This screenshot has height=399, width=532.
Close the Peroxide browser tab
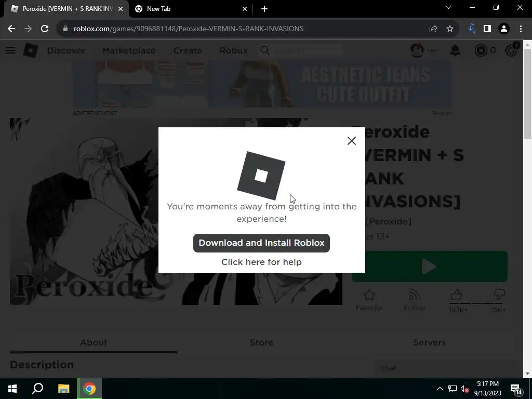point(121,9)
